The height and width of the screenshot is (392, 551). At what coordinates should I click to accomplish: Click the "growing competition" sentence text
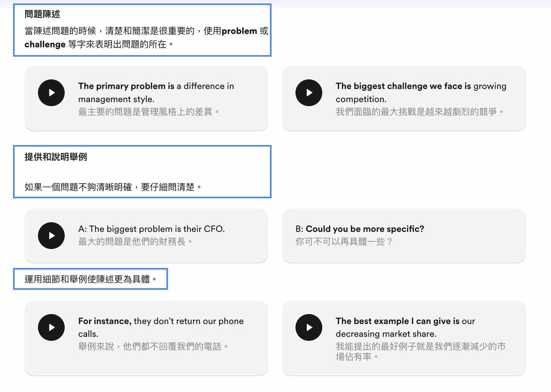point(421,92)
